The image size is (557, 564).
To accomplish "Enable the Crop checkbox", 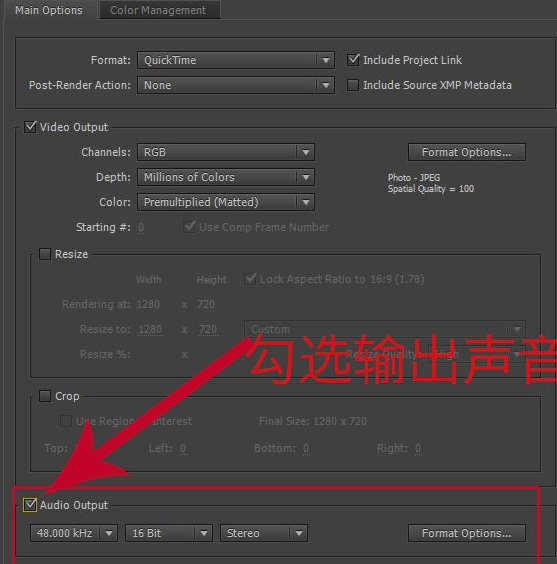I will (45, 396).
